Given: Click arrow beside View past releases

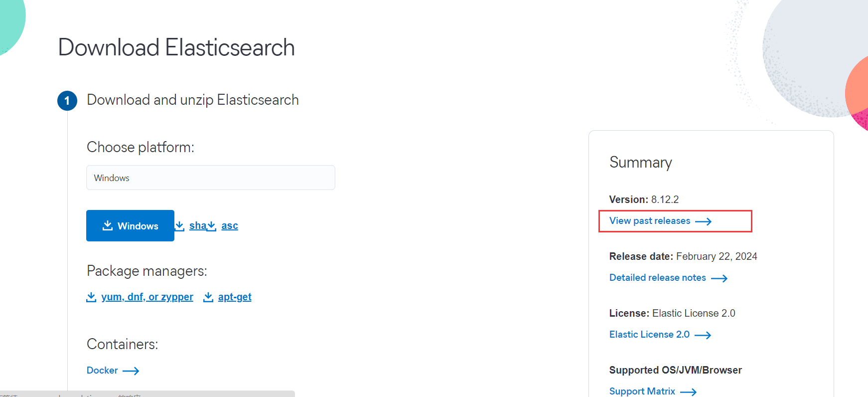Looking at the screenshot, I should pos(704,221).
